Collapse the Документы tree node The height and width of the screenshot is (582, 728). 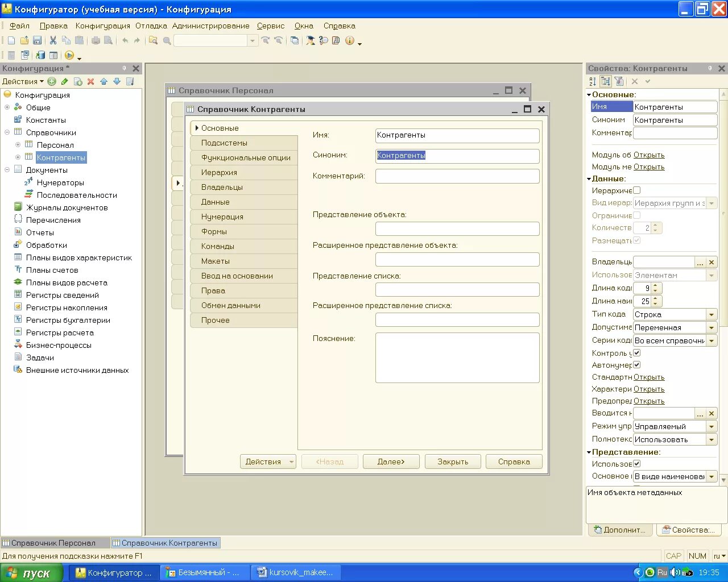(x=7, y=170)
